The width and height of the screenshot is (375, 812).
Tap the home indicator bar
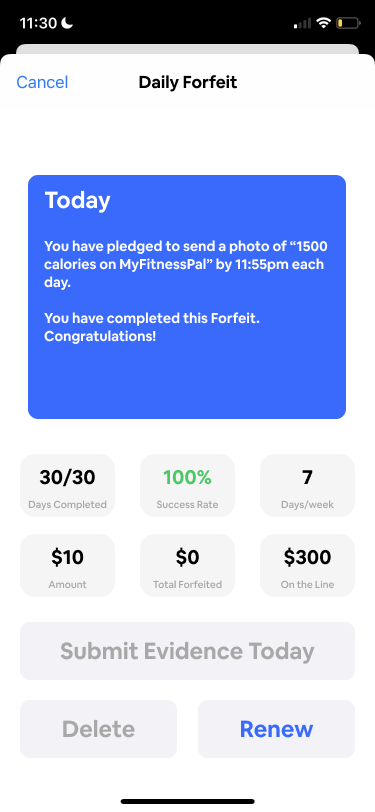pyautogui.click(x=188, y=801)
